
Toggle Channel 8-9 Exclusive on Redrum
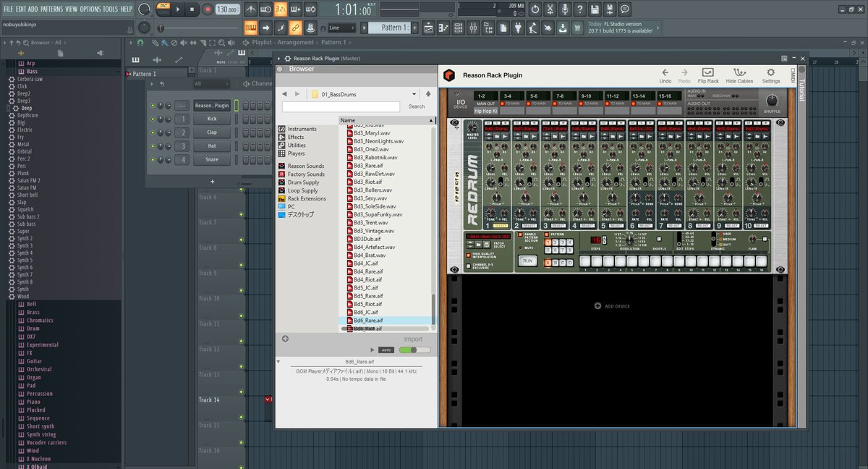468,266
